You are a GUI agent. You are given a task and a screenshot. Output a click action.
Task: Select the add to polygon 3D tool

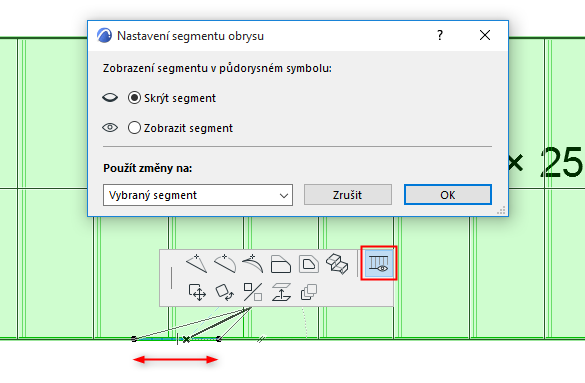(337, 264)
